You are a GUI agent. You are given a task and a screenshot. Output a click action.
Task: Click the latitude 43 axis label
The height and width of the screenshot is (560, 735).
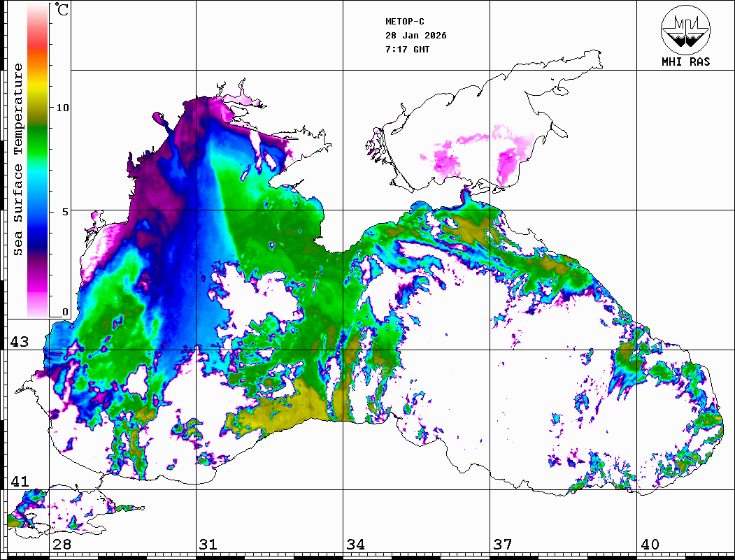click(19, 342)
